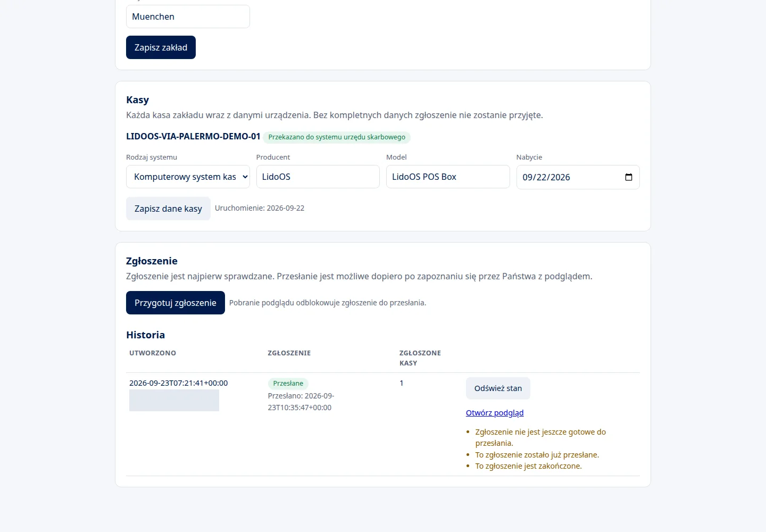Click the ZGŁOSZENIE column header
The height and width of the screenshot is (532, 766).
click(289, 353)
